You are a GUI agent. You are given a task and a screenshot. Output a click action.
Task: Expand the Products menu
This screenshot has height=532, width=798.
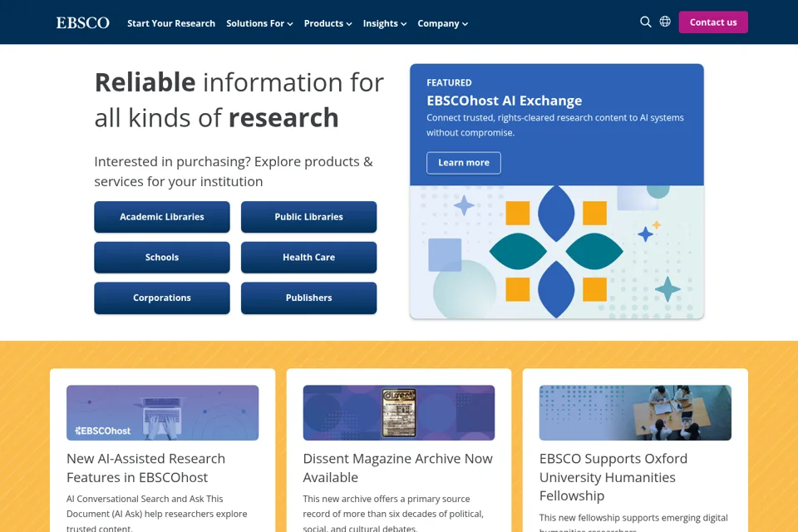(x=328, y=23)
